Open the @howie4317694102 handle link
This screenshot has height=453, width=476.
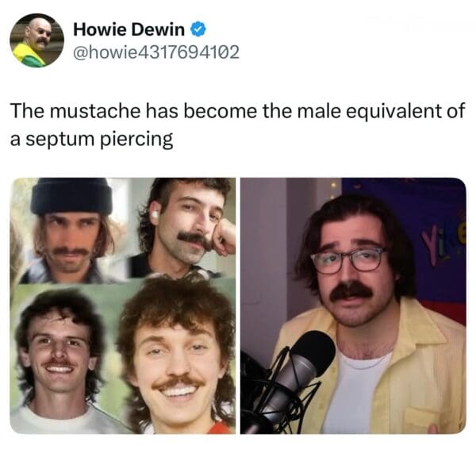point(155,52)
